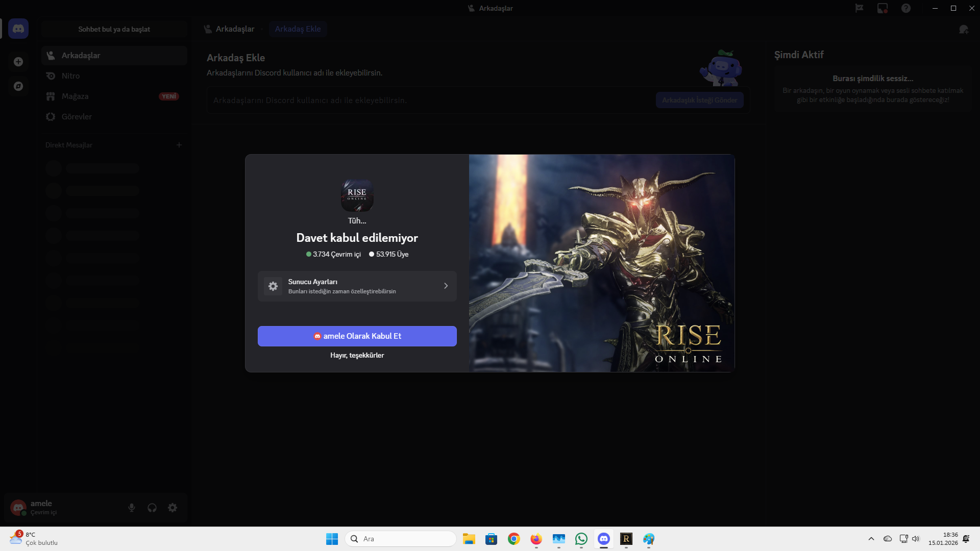Open the help question mark icon
This screenshot has width=980, height=551.
pos(906,8)
